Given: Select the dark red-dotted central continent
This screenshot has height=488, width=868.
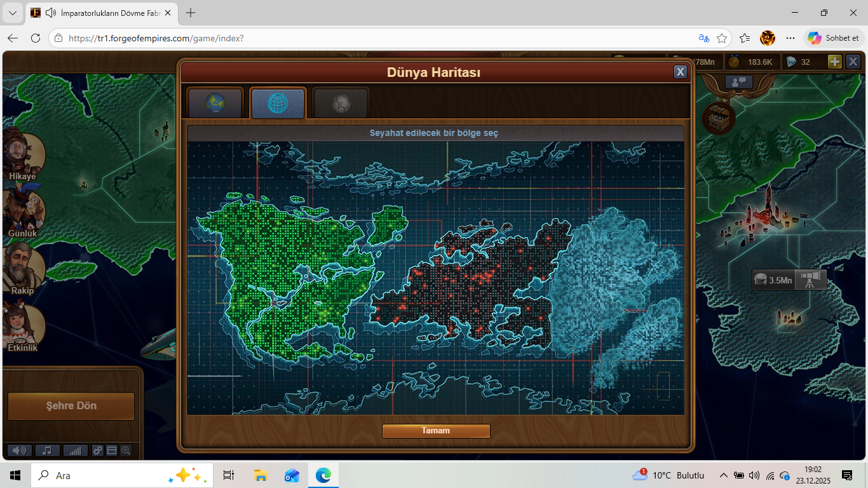Looking at the screenshot, I should [x=470, y=280].
